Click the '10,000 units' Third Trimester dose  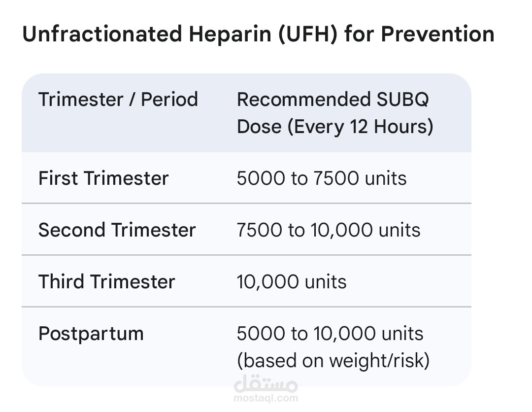click(x=292, y=282)
